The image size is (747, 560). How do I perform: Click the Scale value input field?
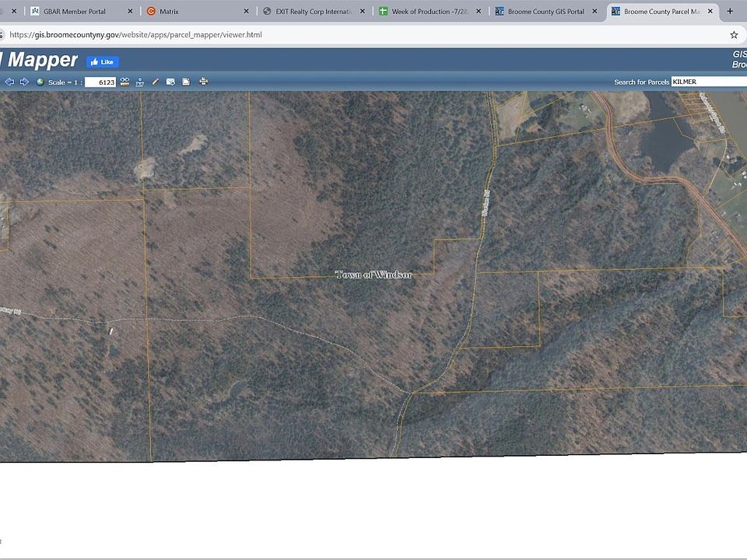click(100, 82)
